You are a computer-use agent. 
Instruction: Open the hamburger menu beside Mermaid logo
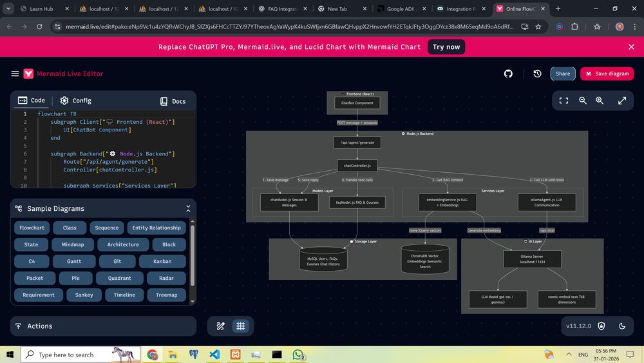pos(15,74)
